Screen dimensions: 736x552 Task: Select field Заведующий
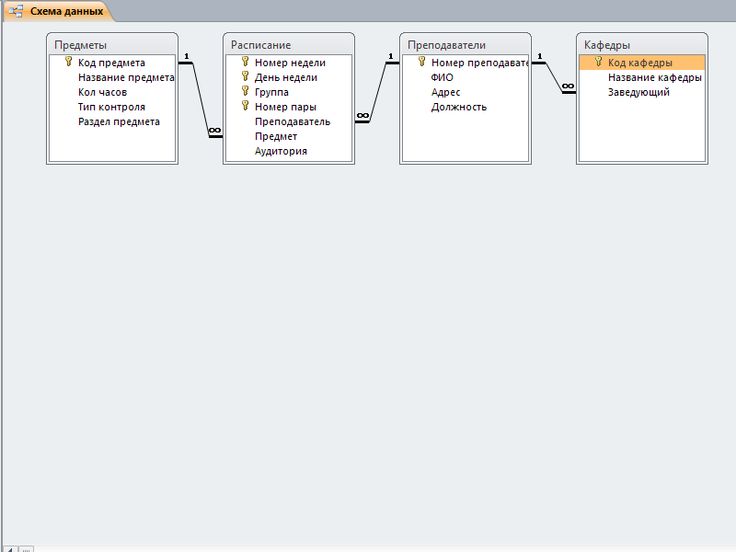642,92
